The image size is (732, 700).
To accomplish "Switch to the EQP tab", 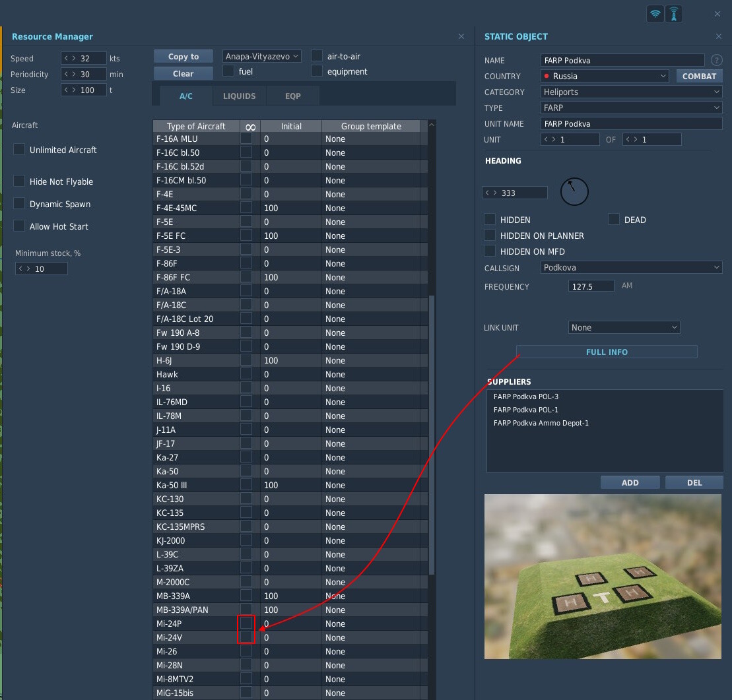I will pos(293,96).
